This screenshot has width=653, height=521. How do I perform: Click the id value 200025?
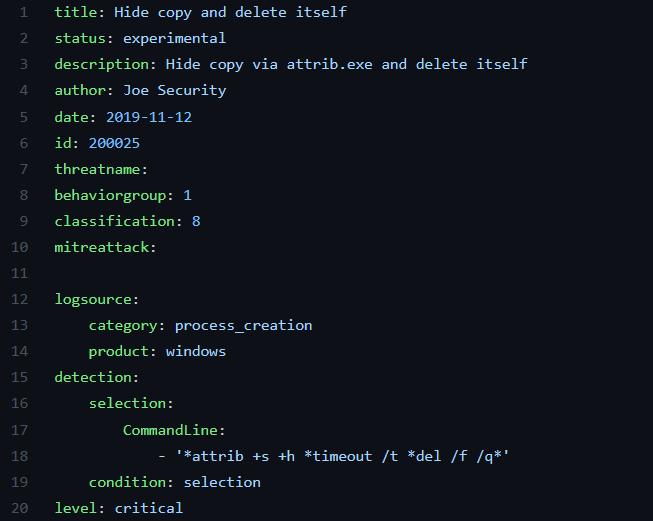(x=114, y=143)
